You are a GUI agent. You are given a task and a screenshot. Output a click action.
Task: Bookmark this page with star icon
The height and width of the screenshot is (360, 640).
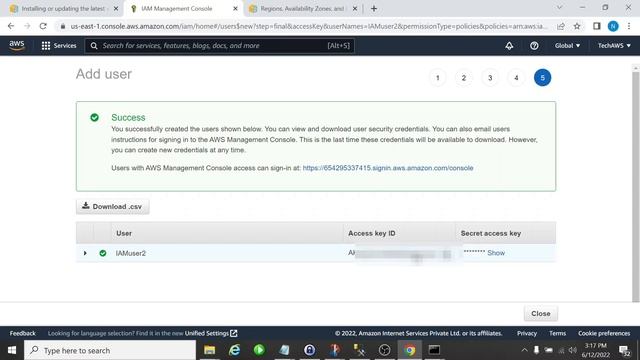577,26
